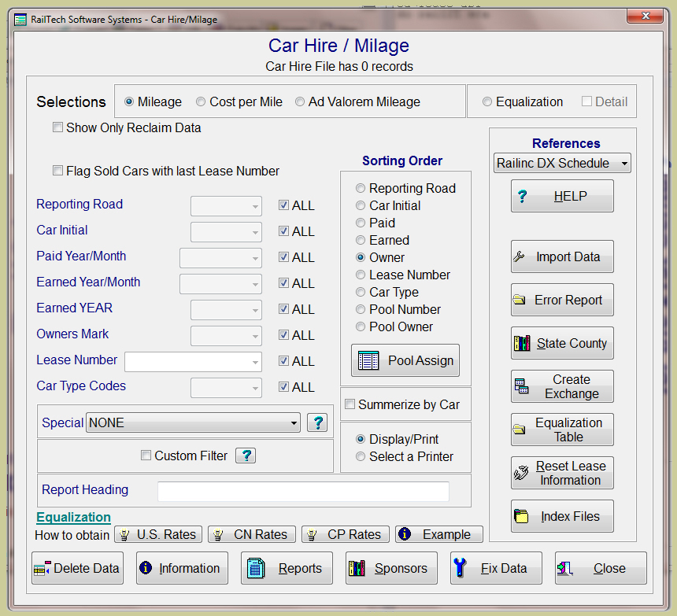677x616 pixels.
Task: Sort by Car Type radio button
Action: [x=360, y=292]
